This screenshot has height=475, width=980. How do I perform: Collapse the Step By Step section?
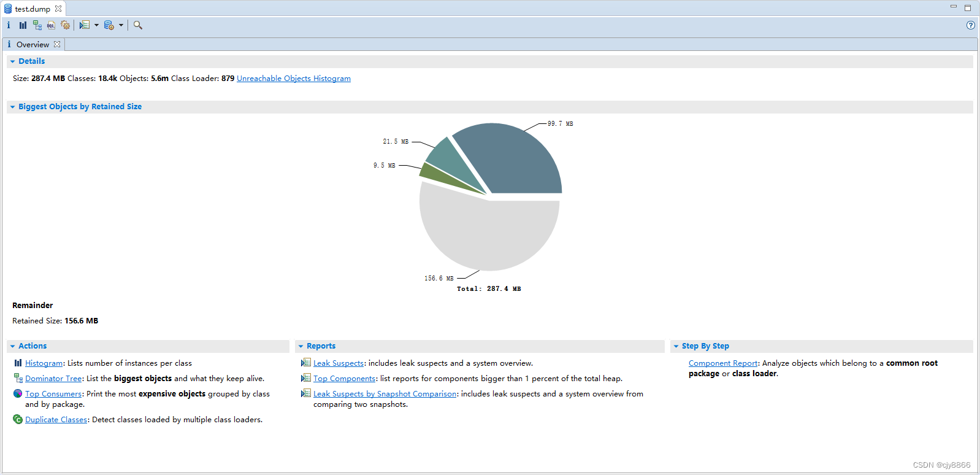[676, 346]
